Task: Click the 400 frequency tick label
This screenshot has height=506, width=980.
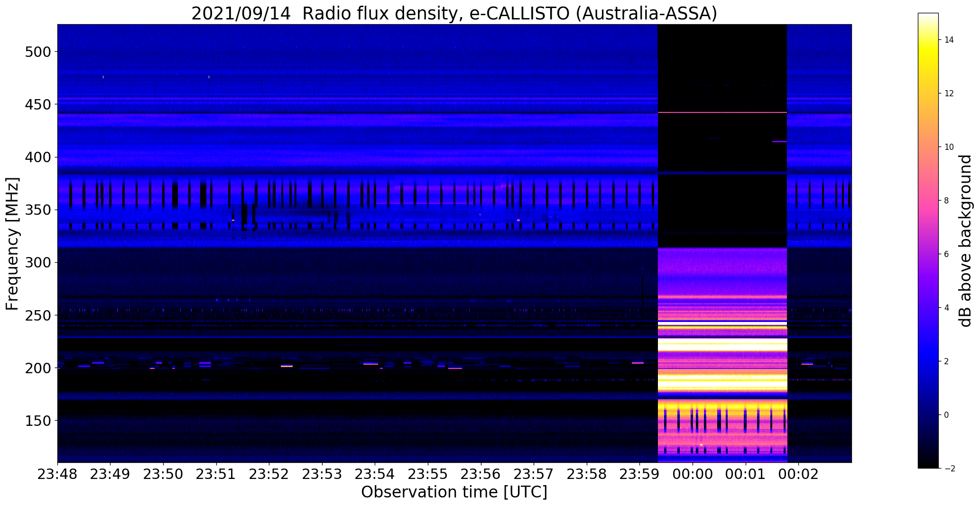Action: click(38, 157)
